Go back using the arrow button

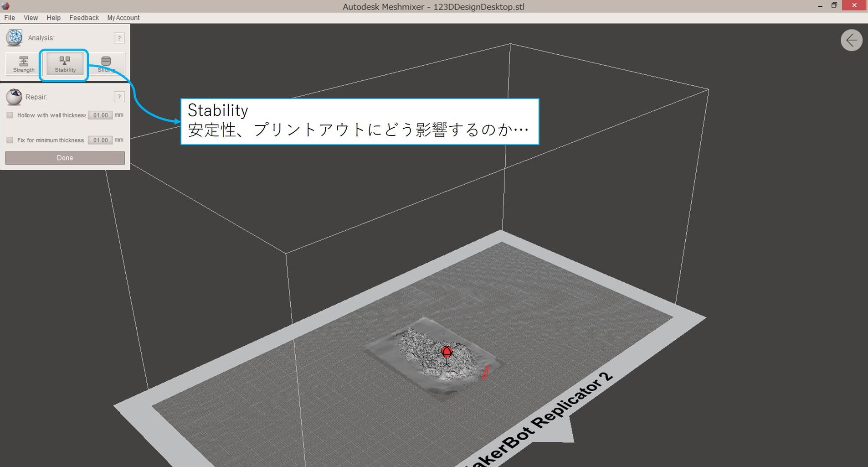click(851, 41)
